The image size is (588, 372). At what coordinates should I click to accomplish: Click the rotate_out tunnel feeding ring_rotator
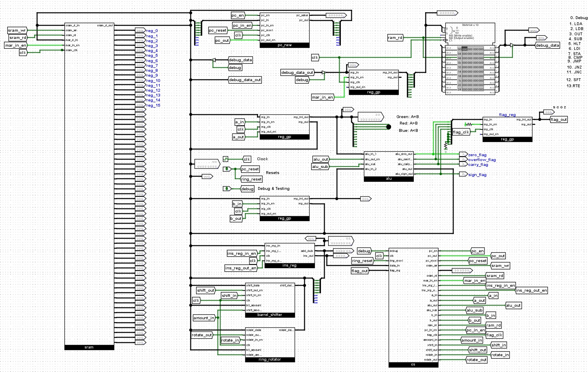(x=202, y=335)
